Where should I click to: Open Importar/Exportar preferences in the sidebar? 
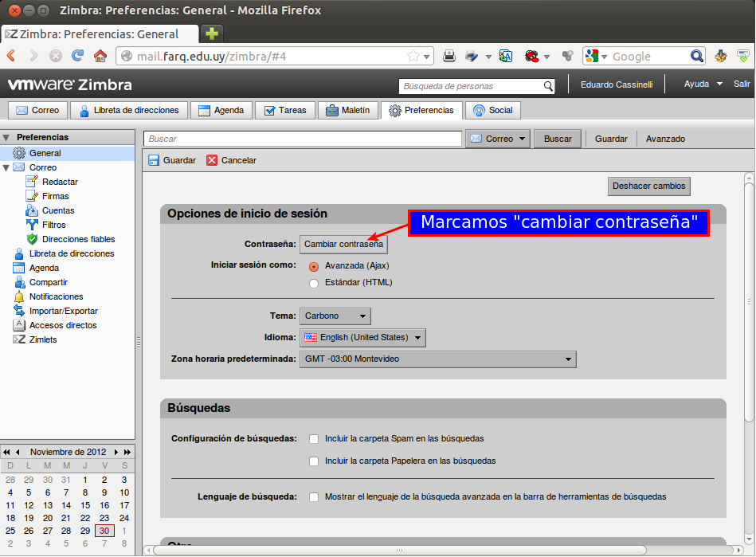click(63, 311)
